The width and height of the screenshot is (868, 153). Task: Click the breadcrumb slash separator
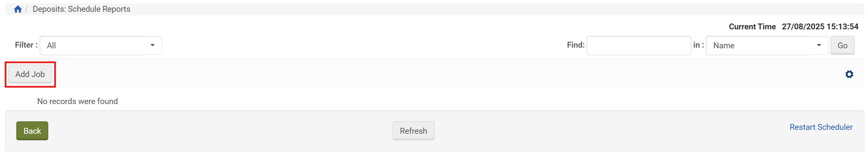26,9
